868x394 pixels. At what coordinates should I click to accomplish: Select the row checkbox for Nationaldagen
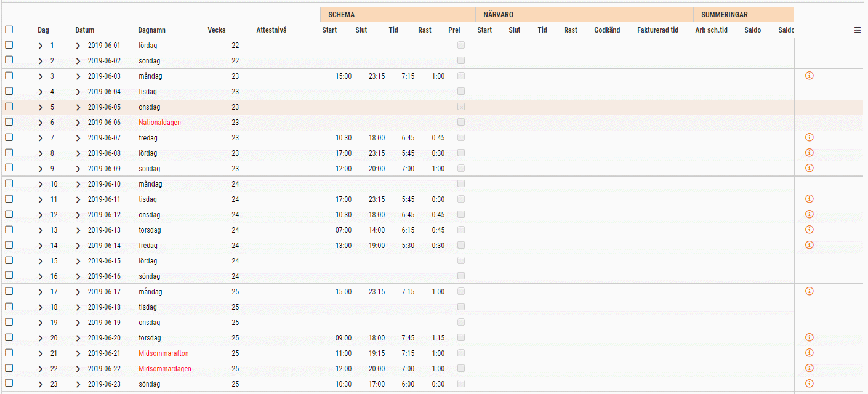(9, 122)
